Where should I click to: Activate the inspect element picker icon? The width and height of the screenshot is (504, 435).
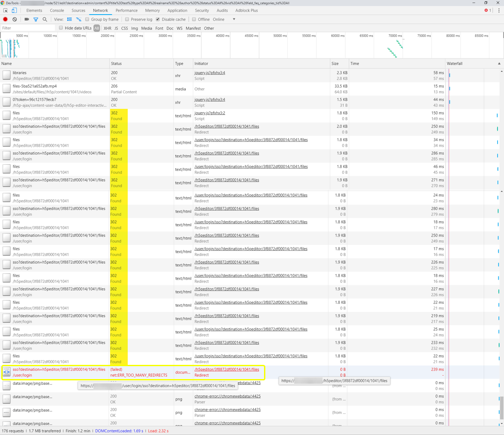point(6,11)
